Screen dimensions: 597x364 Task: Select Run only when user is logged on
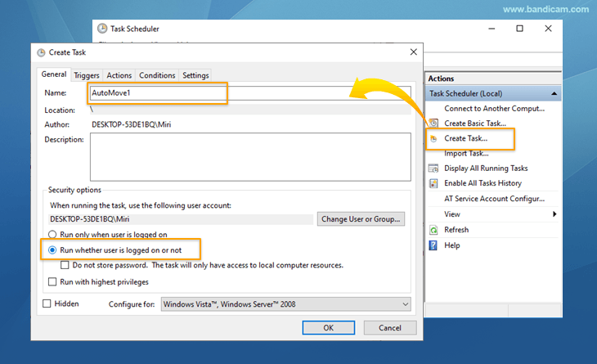[52, 234]
